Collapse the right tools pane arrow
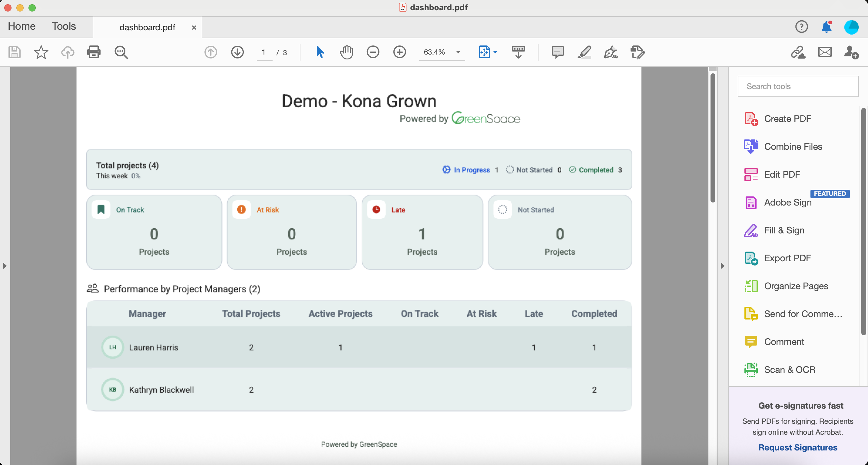Screen dimensions: 868x465 (x=722, y=266)
